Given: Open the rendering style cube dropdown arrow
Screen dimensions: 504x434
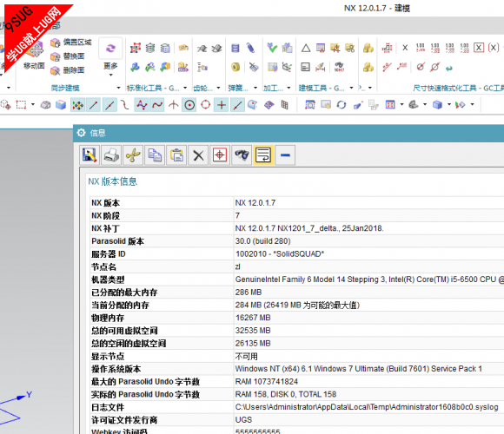Looking at the screenshot, I should point(449,104).
